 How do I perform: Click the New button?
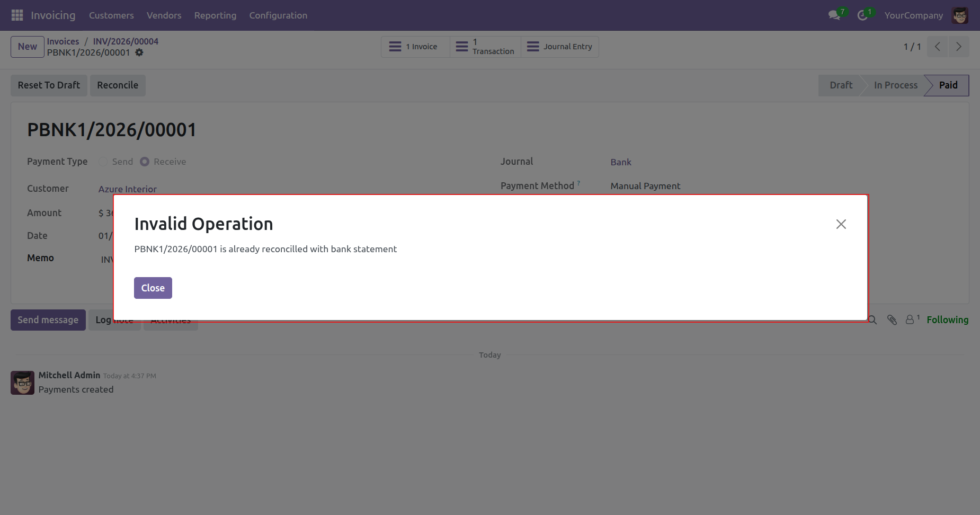pyautogui.click(x=28, y=47)
